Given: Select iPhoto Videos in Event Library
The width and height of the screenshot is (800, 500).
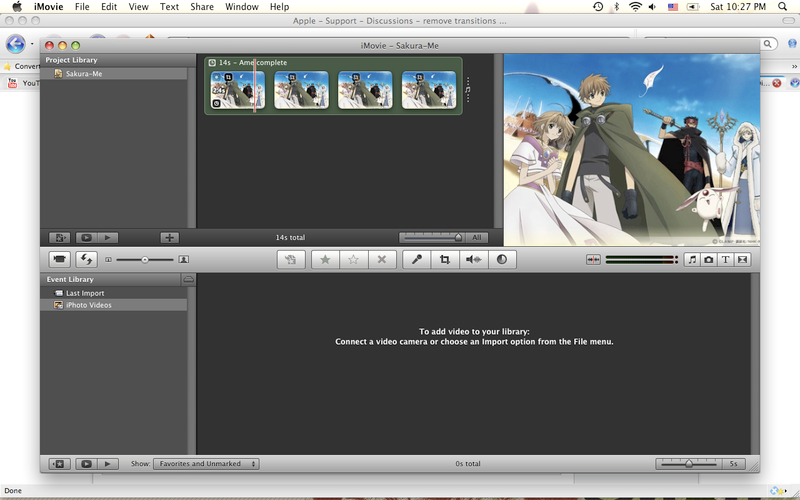Looking at the screenshot, I should (x=88, y=305).
